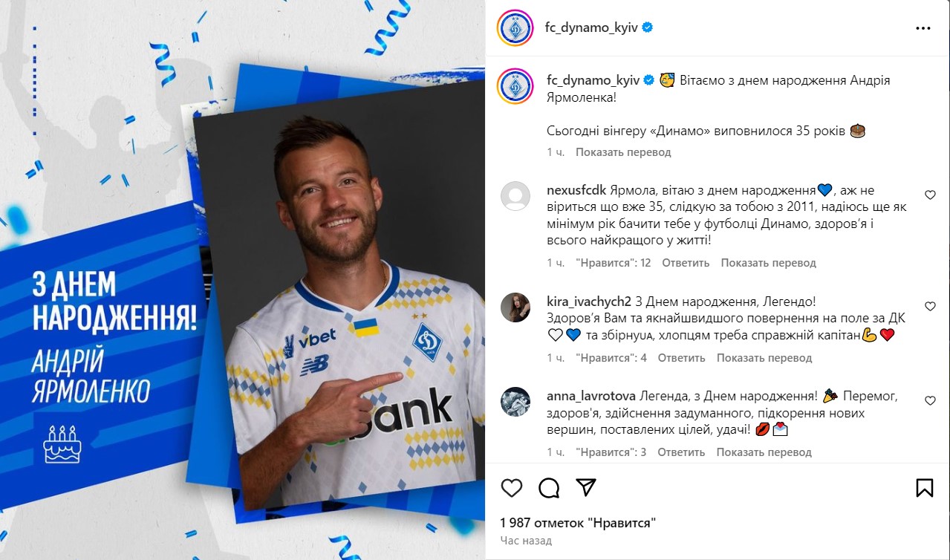Screen dimensions: 950x560
Task: Open the list of 1 987 likes
Action: tap(579, 523)
